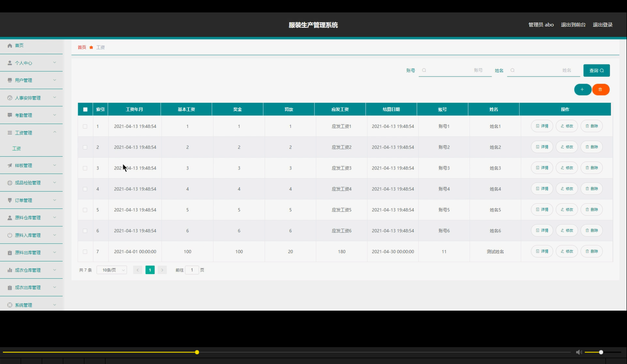
Task: Click the 查询 search button
Action: pyautogui.click(x=596, y=70)
